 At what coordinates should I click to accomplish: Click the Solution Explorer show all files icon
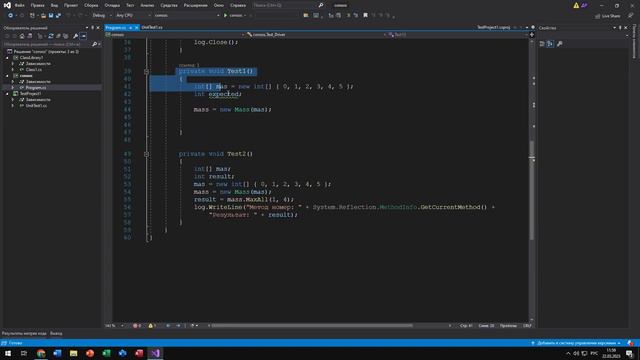point(66,36)
